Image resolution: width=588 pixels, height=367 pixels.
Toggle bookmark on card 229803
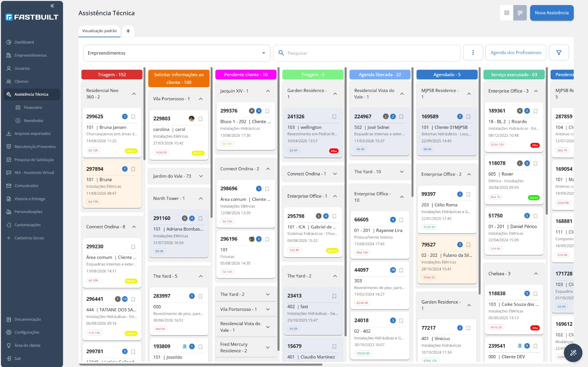click(x=200, y=119)
